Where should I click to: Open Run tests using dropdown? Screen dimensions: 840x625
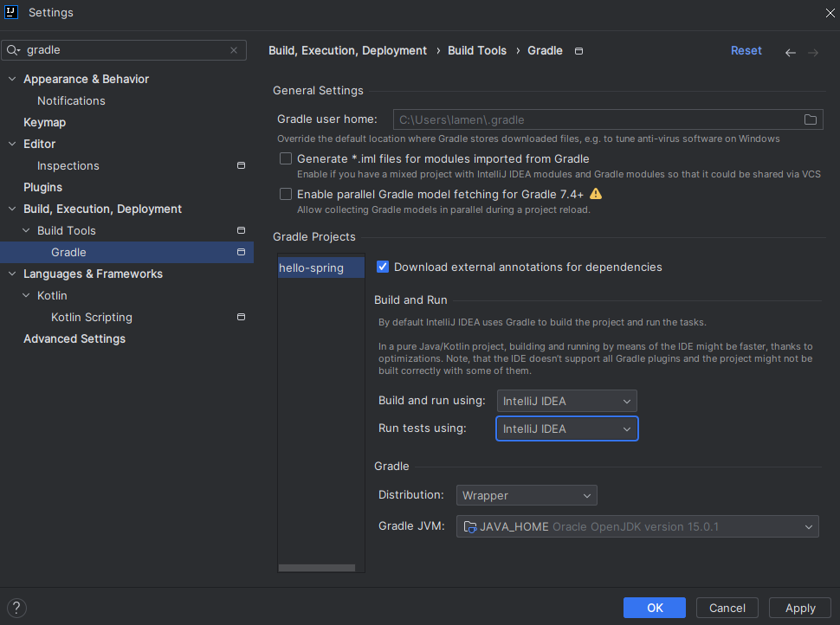(567, 429)
